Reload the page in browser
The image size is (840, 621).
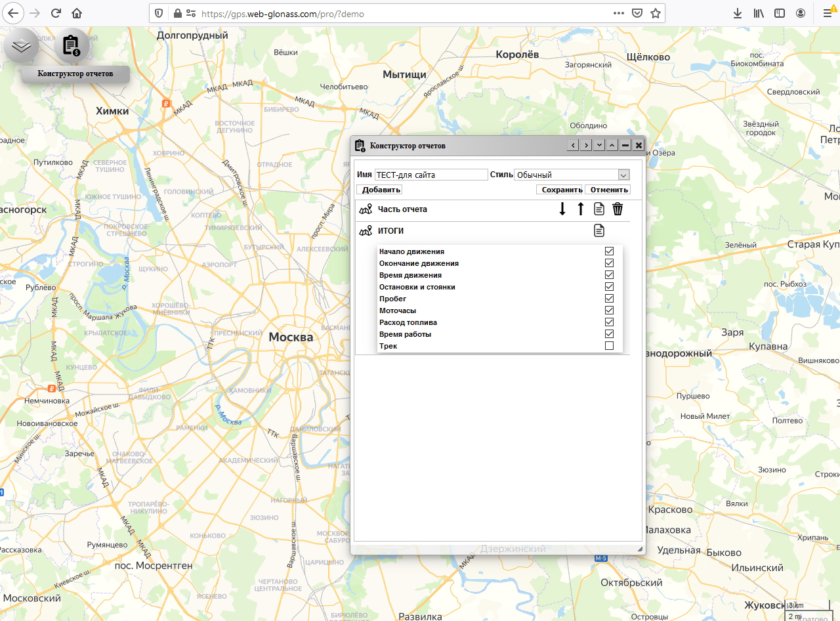[56, 13]
